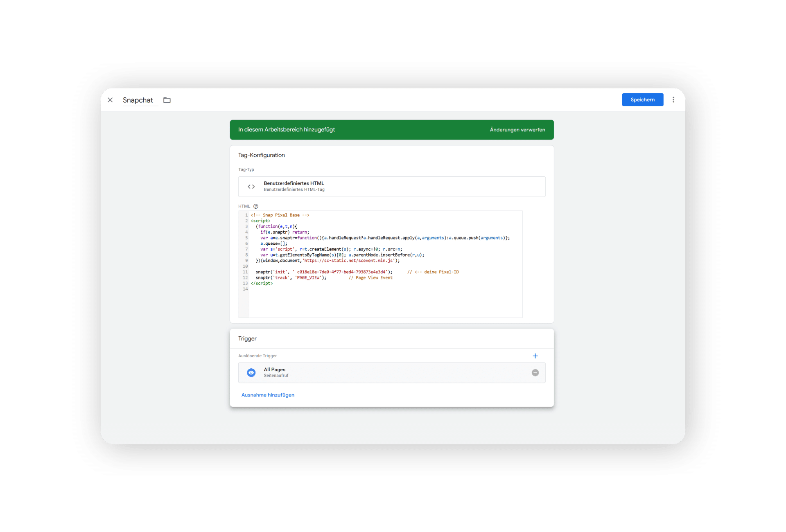Remove the All Pages trigger via minus icon
The height and width of the screenshot is (532, 786).
pos(535,373)
